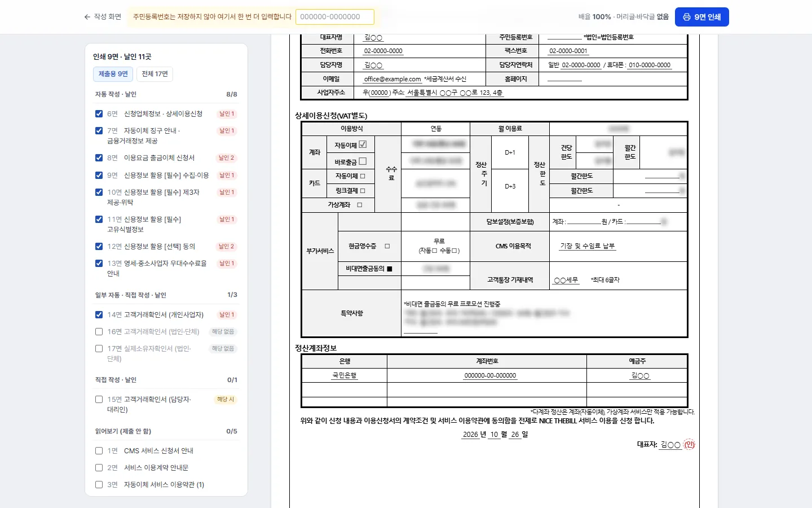Click the back arrow to 작성 화면
Viewport: 812px width, 508px height.
[87, 17]
